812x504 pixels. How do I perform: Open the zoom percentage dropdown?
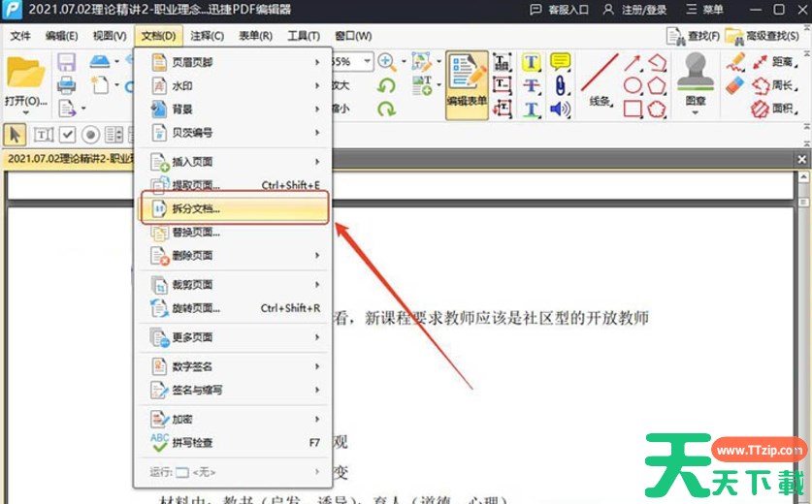point(367,62)
